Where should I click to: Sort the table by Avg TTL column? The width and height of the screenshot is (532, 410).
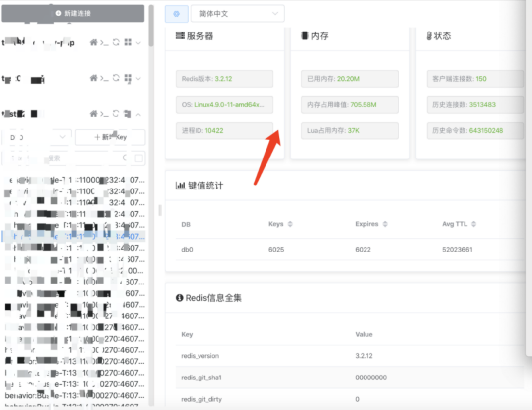coord(473,224)
